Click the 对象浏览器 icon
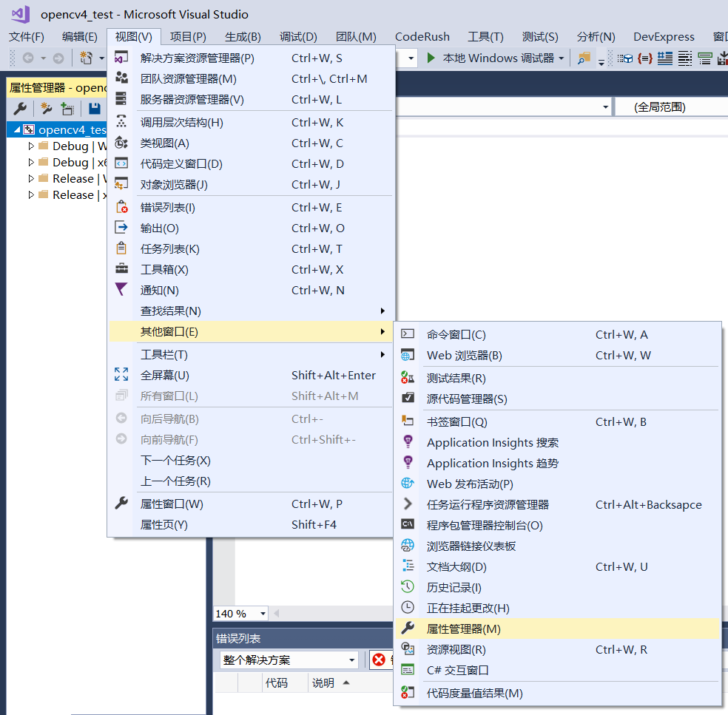This screenshot has height=715, width=728. tap(121, 184)
